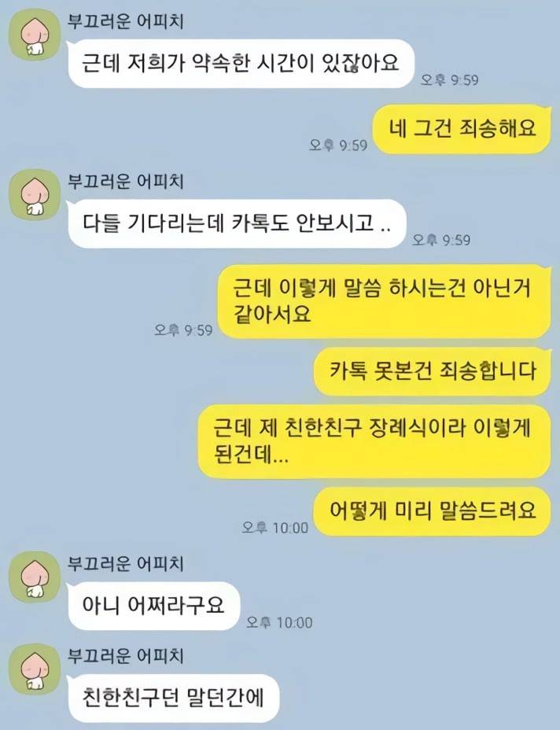Select the '카톡 못본건 죄송합니다' bubble

point(433,371)
